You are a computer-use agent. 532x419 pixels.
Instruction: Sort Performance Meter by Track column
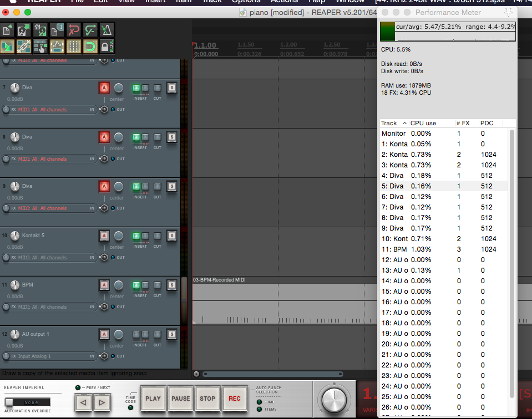pyautogui.click(x=394, y=123)
